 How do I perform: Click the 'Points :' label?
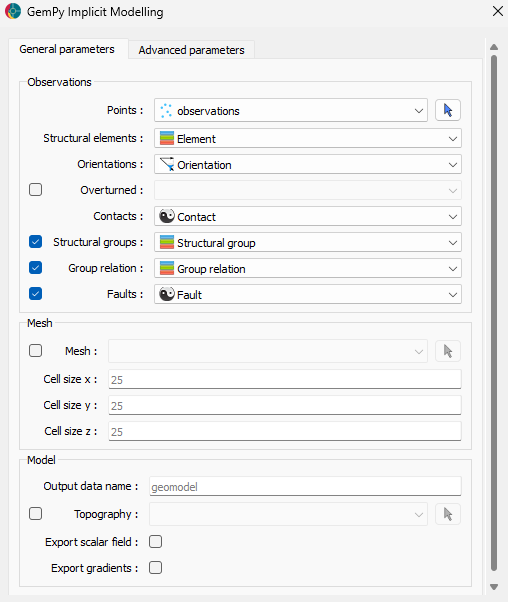coord(125,110)
